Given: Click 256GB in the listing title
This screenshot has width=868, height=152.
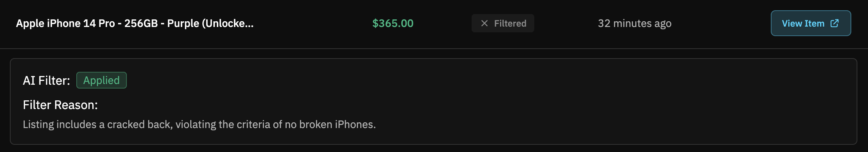Looking at the screenshot, I should (141, 23).
